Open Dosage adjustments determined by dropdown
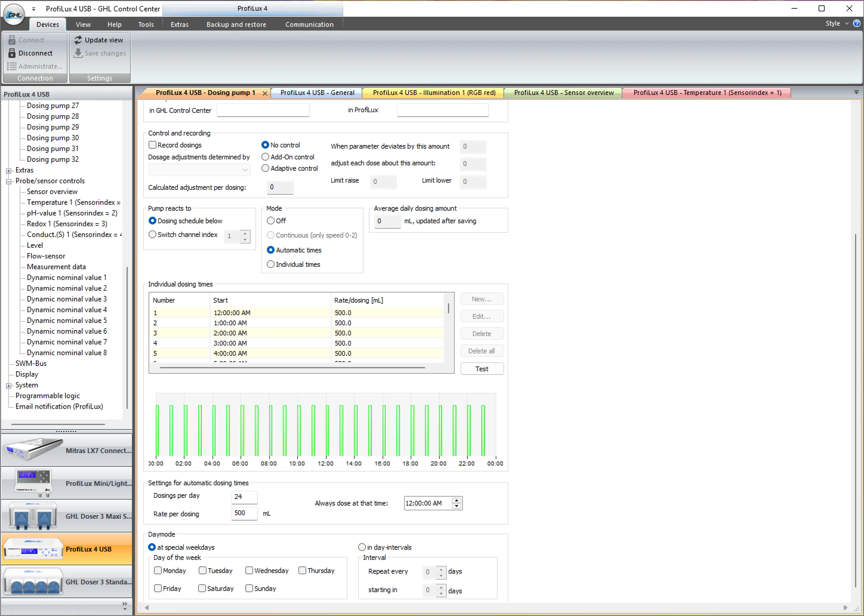The image size is (864, 616). 199,170
